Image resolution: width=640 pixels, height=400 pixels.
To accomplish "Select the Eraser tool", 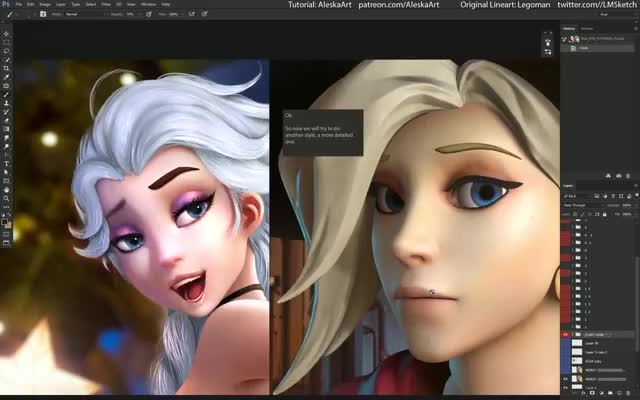I will pyautogui.click(x=6, y=120).
